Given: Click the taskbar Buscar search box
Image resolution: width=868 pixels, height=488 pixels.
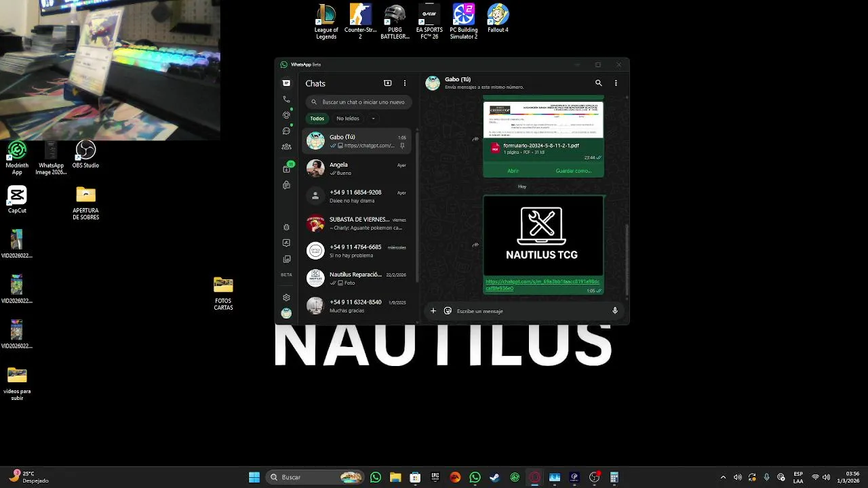Looking at the screenshot, I should pos(316,477).
